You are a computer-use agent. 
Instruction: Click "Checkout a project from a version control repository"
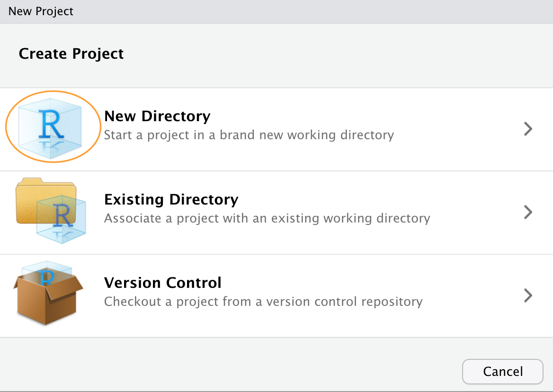tap(263, 302)
